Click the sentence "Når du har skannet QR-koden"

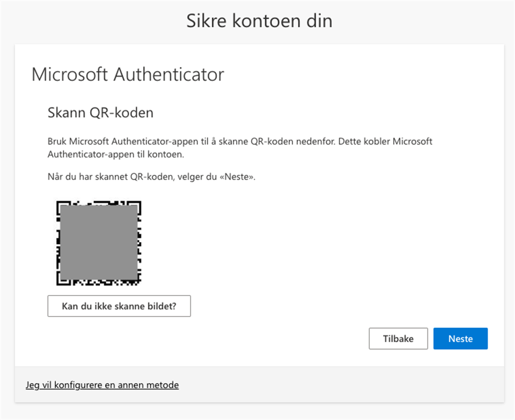coord(151,176)
